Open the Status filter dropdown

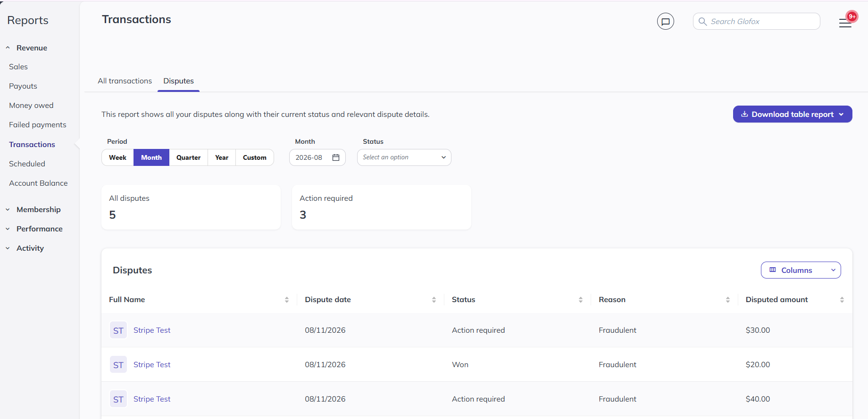(404, 157)
